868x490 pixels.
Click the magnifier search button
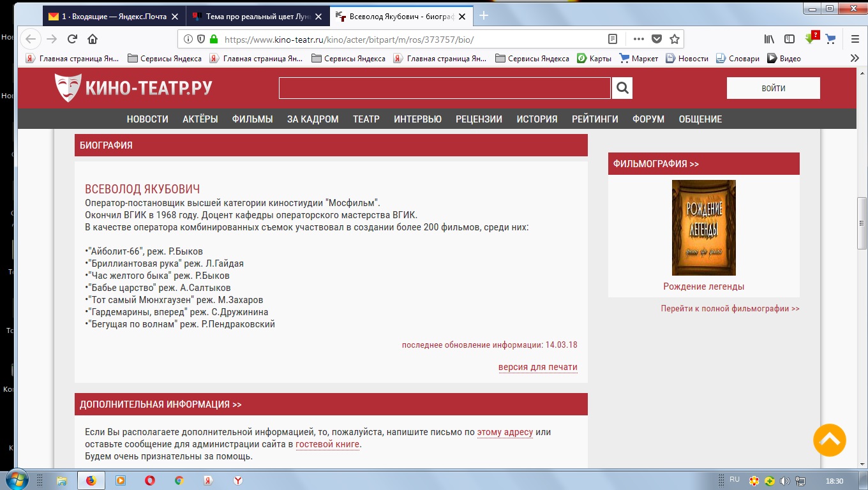point(622,88)
